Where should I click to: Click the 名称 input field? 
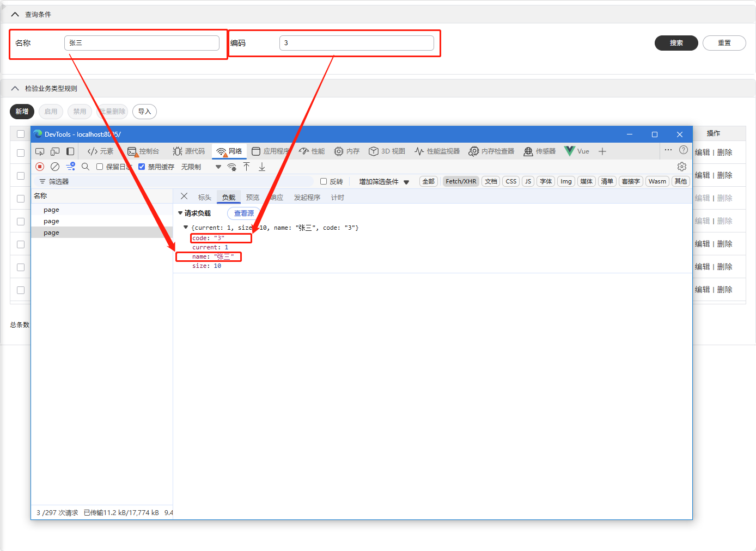(x=142, y=43)
